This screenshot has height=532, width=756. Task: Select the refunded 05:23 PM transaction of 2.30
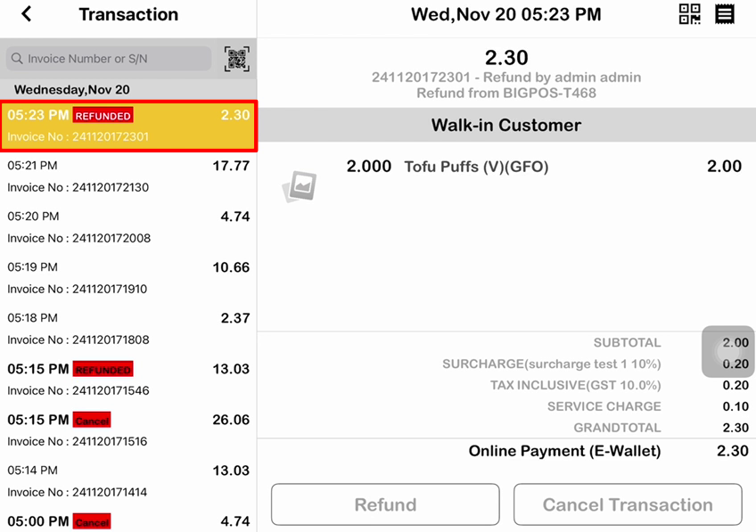tap(128, 126)
